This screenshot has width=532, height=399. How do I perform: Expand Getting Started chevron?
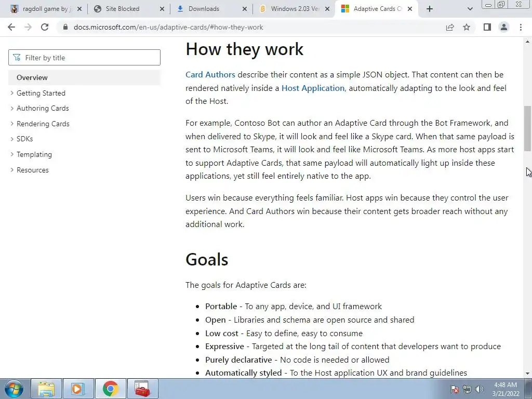coord(12,93)
